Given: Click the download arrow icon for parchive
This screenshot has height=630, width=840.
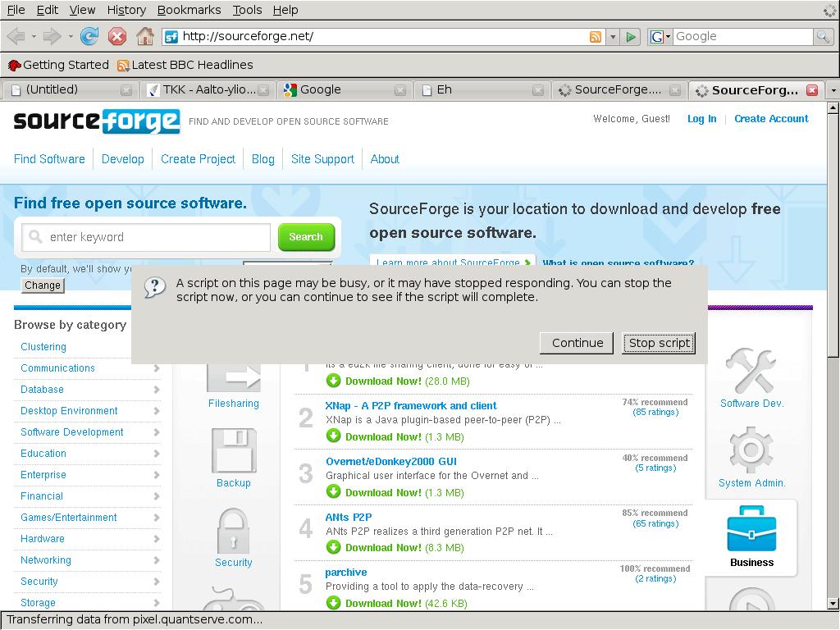Looking at the screenshot, I should (x=333, y=603).
